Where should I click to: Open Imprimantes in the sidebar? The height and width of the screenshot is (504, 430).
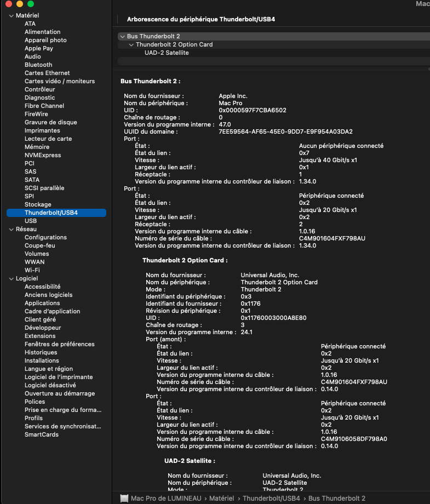[42, 130]
